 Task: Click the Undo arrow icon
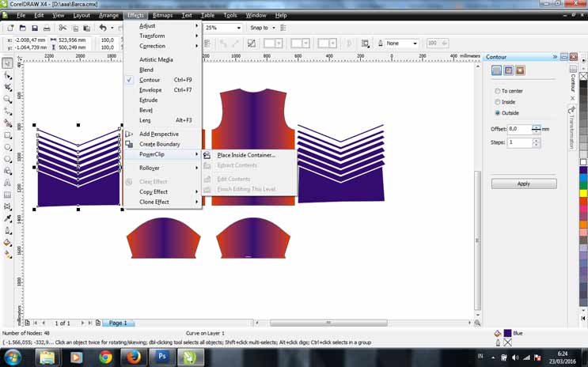coord(103,28)
